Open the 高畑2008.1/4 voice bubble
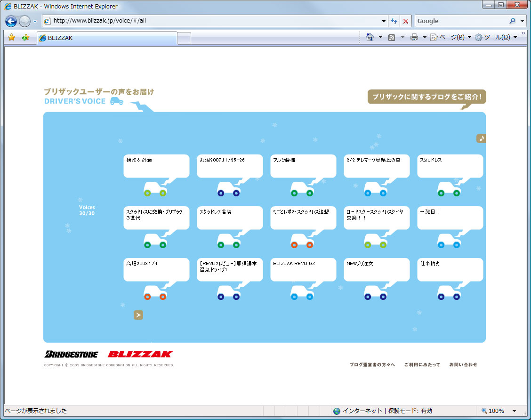The image size is (531, 420). coord(156,270)
